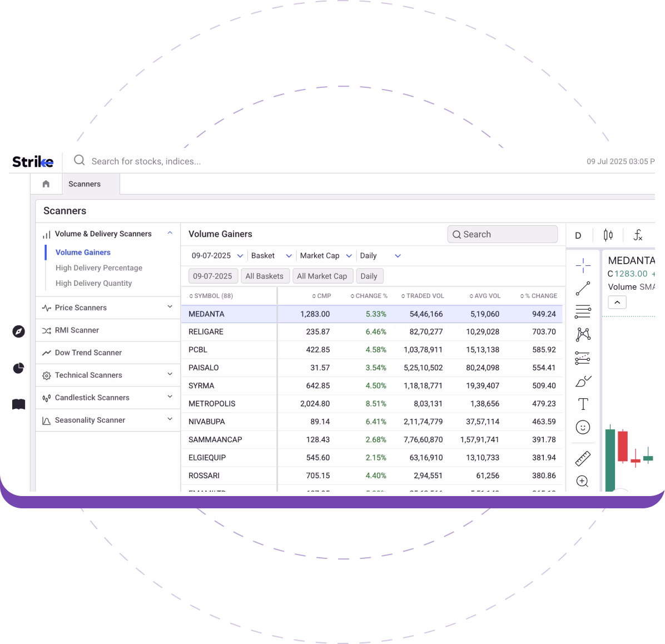Screen dimensions: 665x644
Task: Open the compass explore sidebar icon
Action: (18, 331)
